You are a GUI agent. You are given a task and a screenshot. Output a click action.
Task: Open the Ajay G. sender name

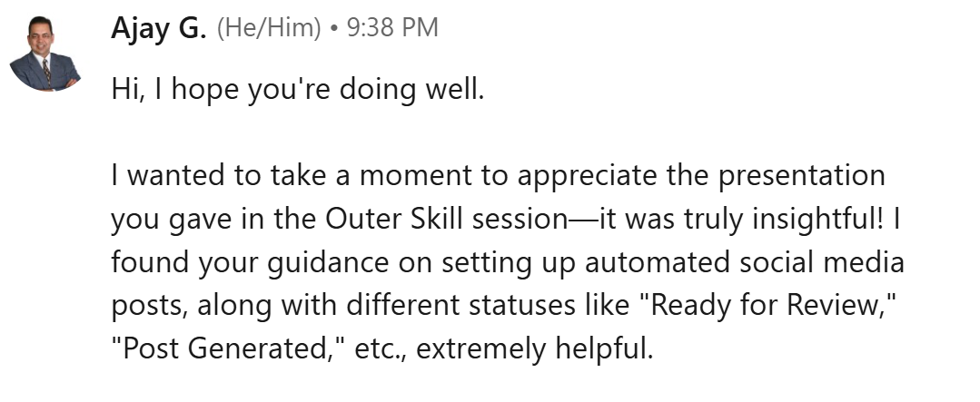[158, 28]
